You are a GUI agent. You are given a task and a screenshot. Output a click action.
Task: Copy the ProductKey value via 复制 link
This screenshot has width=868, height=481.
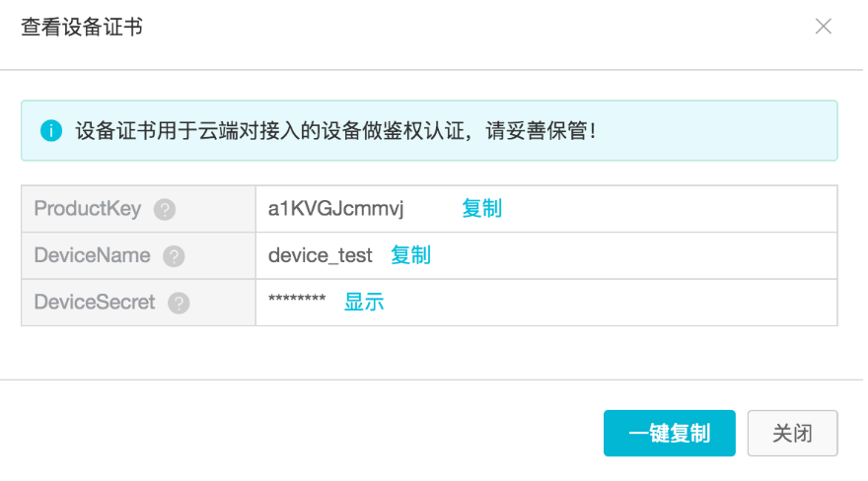click(x=481, y=209)
